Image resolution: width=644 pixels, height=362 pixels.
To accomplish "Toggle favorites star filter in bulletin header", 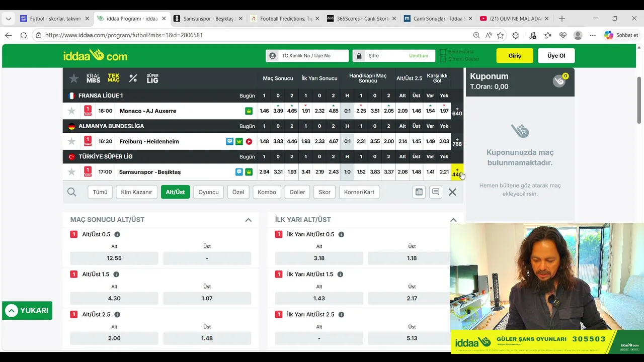I will point(74,78).
